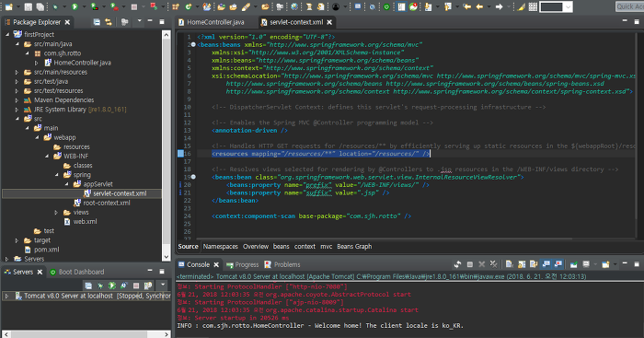Click Start server icon in Servers view

pos(111,285)
